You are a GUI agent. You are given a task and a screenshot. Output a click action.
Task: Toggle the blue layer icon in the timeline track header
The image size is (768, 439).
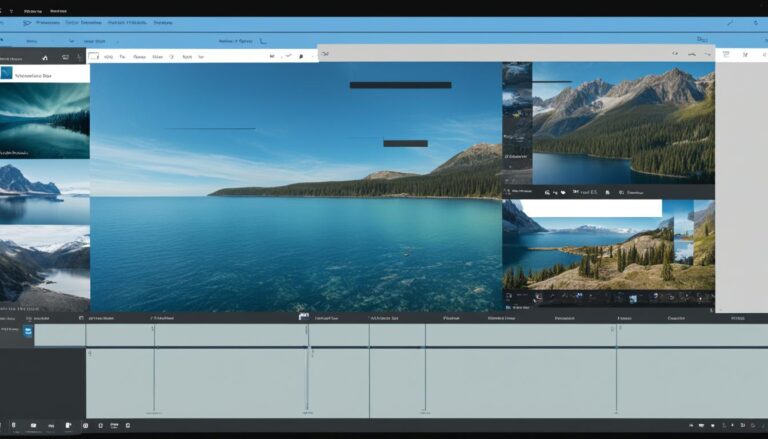click(28, 331)
